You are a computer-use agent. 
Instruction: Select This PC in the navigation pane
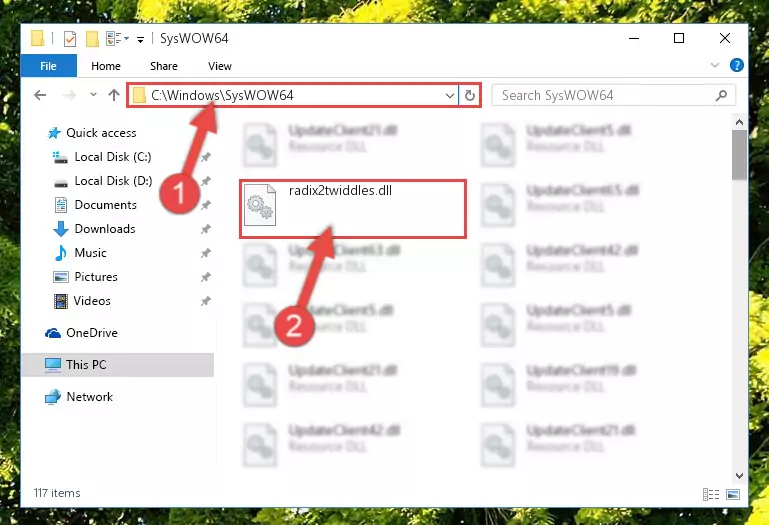pos(118,365)
